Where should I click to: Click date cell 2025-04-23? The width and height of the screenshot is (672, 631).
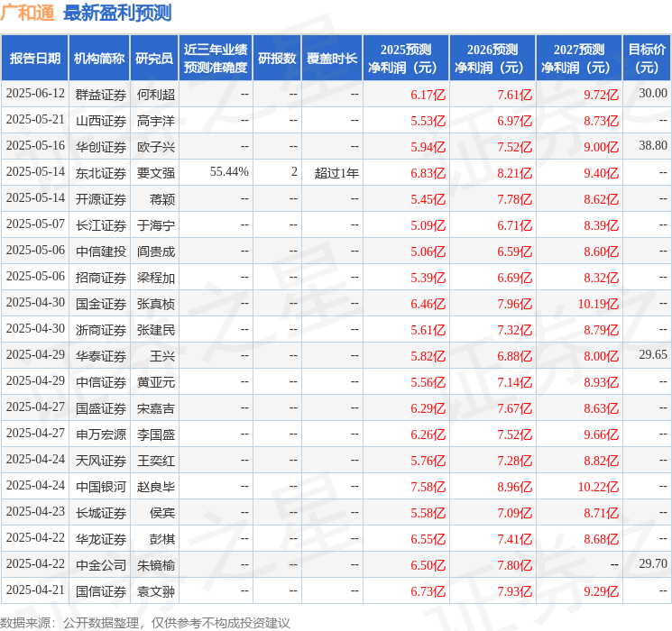(35, 511)
